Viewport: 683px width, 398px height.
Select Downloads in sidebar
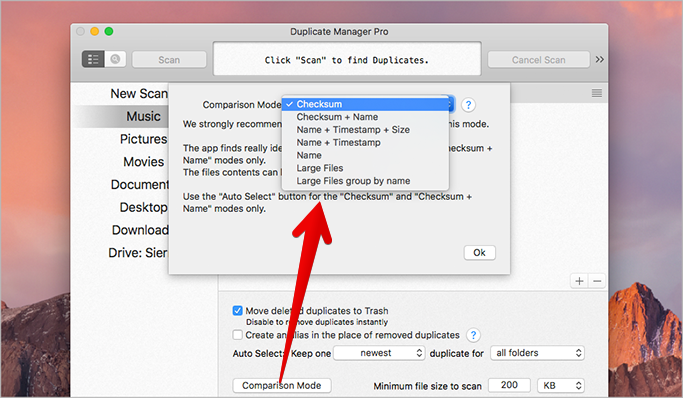140,229
